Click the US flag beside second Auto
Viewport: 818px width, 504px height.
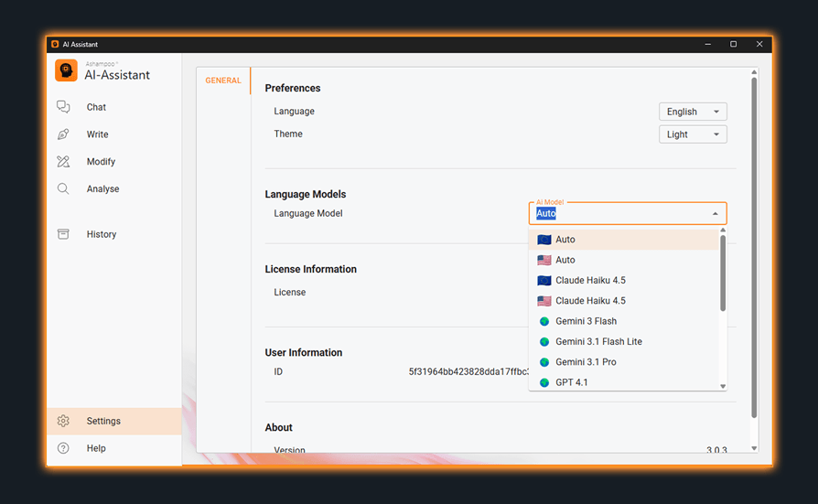point(544,260)
